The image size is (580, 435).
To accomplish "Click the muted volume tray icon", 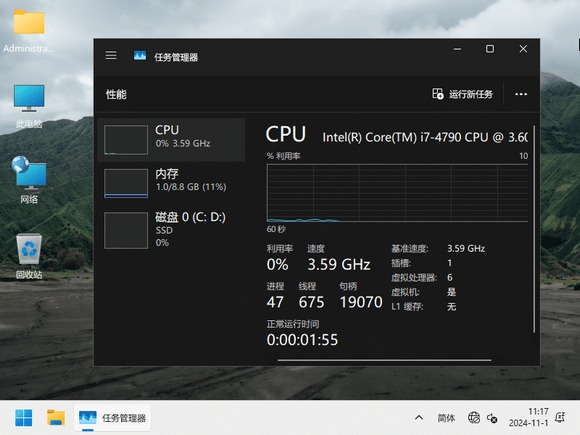I will (x=492, y=418).
